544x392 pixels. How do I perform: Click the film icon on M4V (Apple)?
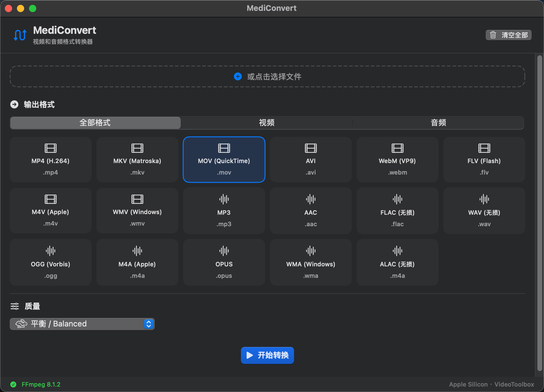click(x=50, y=199)
